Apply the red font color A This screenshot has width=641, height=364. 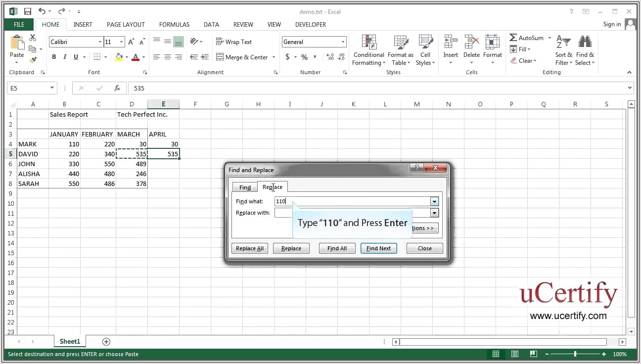136,57
